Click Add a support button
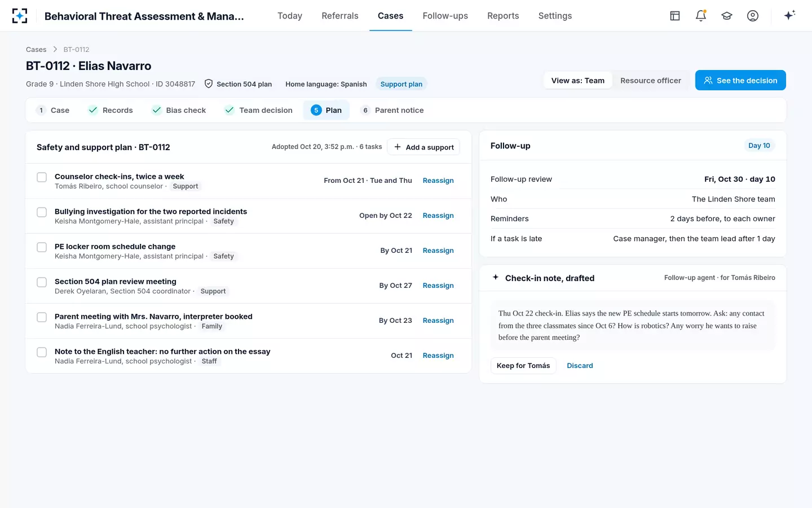Viewport: 812px width, 508px height. click(x=423, y=147)
